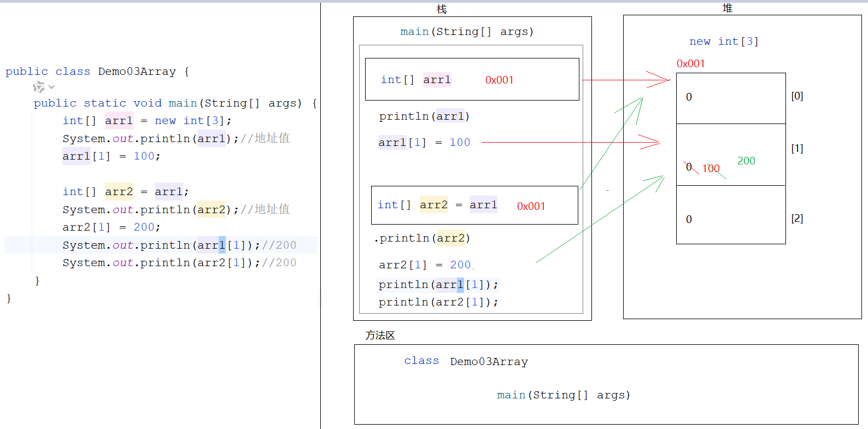This screenshot has height=429, width=868.
Task: Click main(String[] args) inside method area box
Action: 563,395
